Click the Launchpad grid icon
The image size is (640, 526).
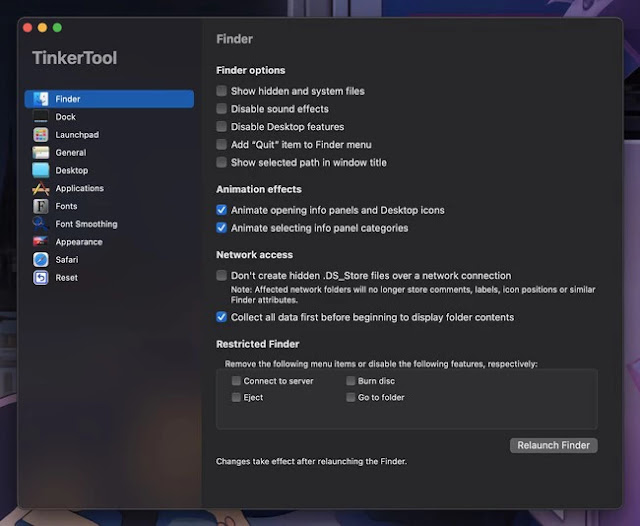tap(41, 135)
